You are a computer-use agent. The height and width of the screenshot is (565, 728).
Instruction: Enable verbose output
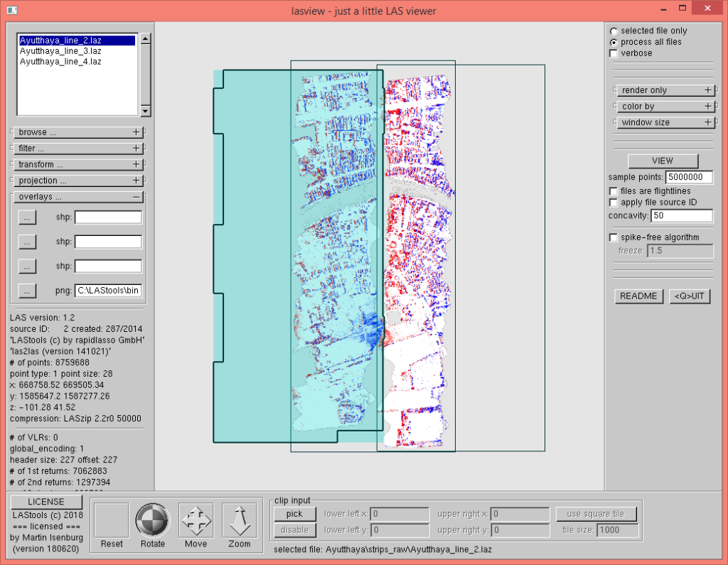614,53
